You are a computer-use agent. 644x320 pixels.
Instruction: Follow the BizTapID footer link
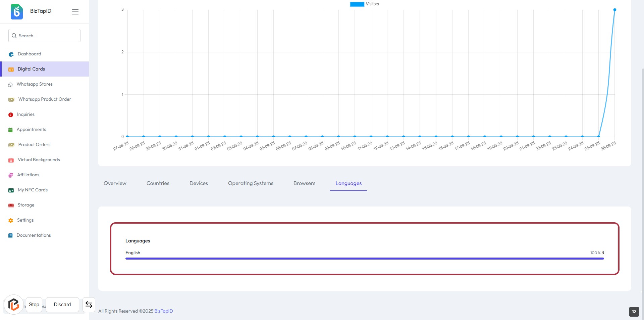(x=163, y=311)
